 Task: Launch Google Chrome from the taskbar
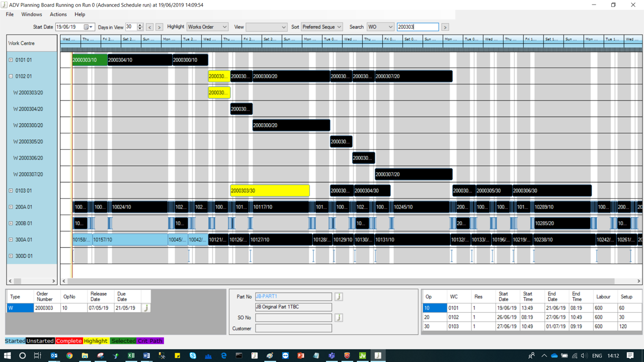click(69, 355)
